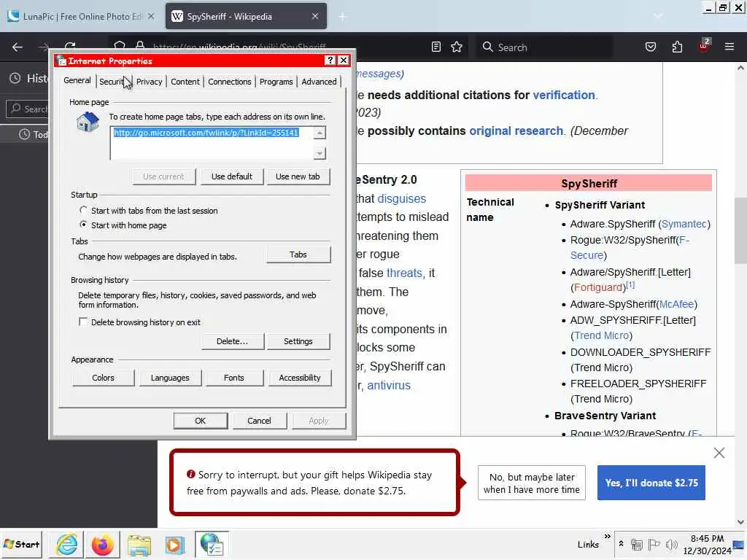
Task: Open Windows Explorer folder in taskbar
Action: tap(139, 545)
